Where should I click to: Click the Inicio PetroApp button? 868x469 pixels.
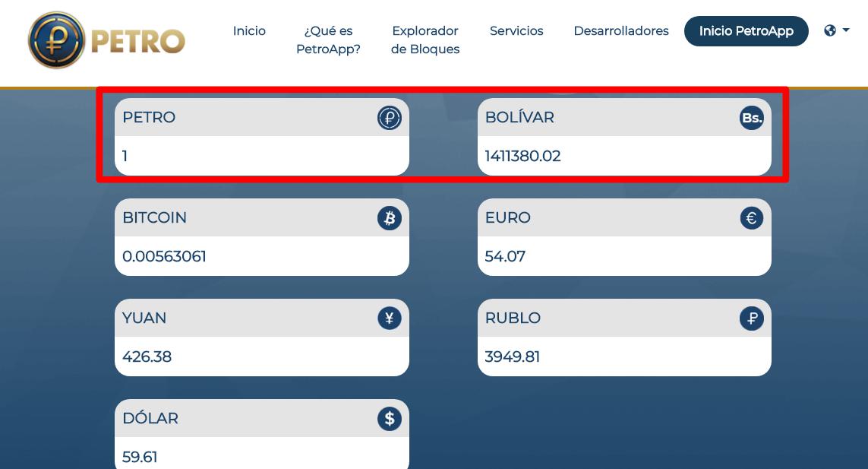tap(746, 31)
